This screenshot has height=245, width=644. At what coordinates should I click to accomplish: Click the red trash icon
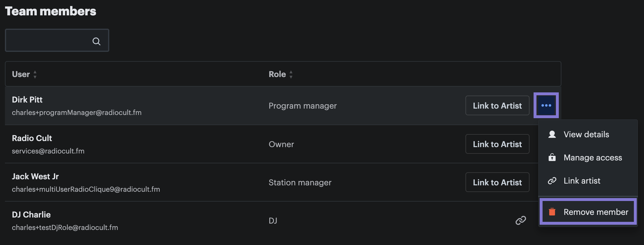(x=552, y=212)
